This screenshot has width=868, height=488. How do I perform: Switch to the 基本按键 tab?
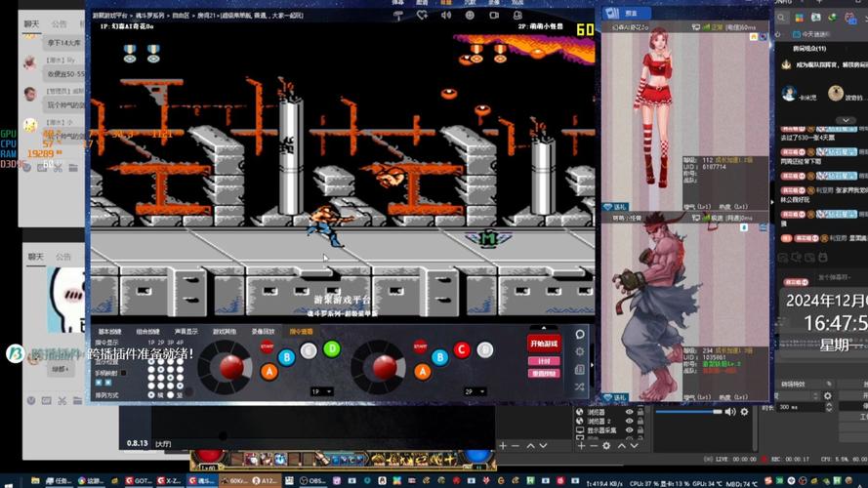[x=109, y=332]
